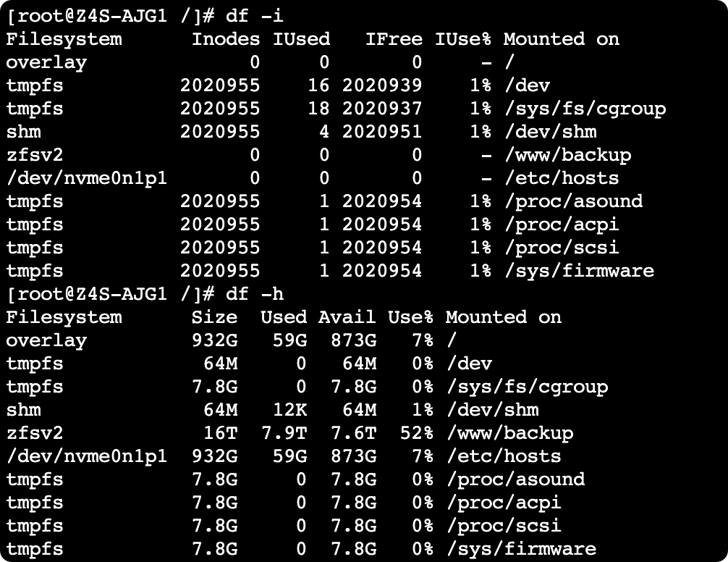Click the Use% column header
The height and width of the screenshot is (562, 728).
coord(411,317)
